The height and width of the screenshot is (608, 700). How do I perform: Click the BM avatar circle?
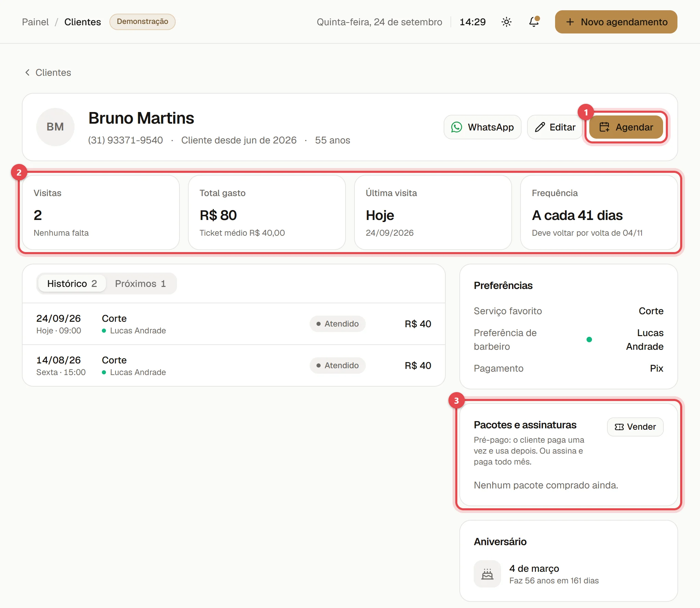pyautogui.click(x=55, y=127)
